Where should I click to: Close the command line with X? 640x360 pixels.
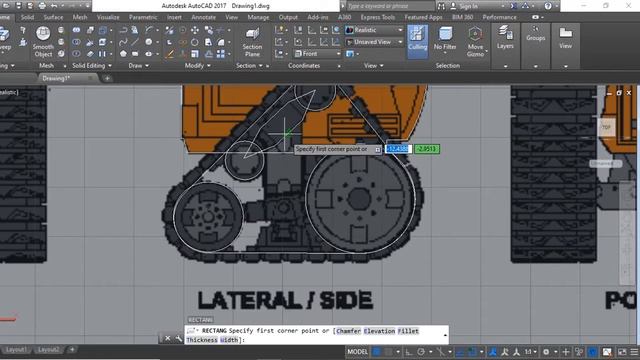click(167, 338)
